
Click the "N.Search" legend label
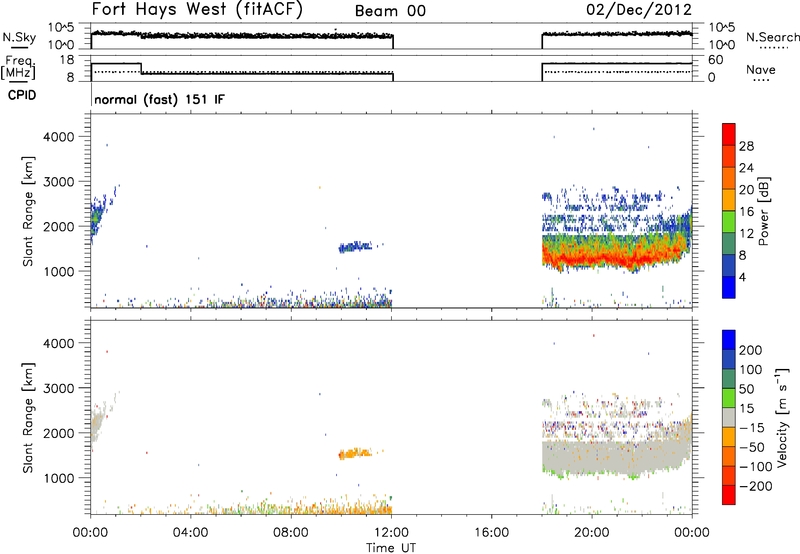772,37
